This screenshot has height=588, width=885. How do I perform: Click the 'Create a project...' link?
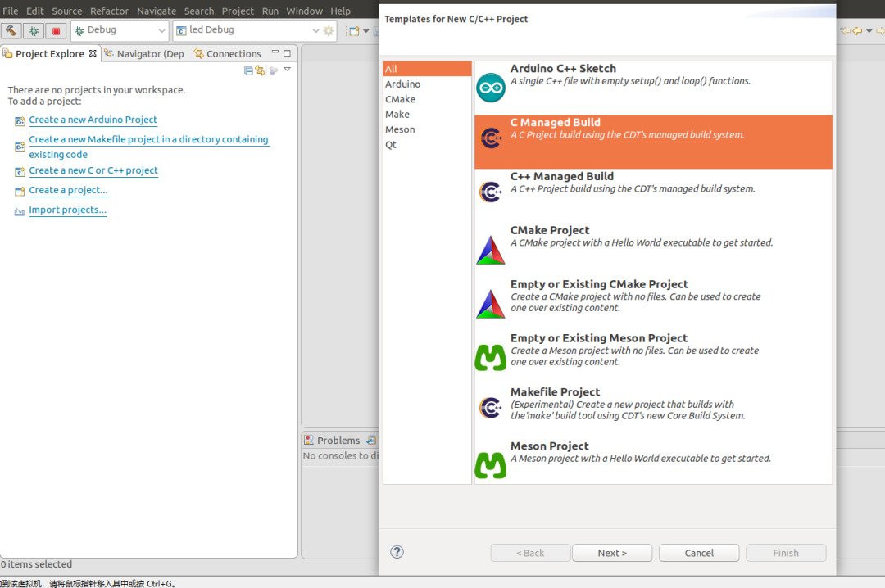68,190
